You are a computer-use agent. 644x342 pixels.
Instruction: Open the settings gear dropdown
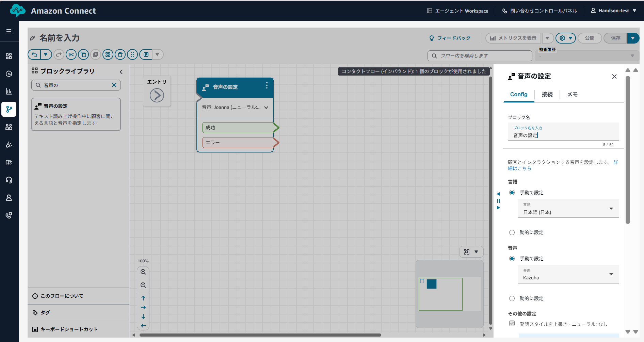[x=565, y=38]
